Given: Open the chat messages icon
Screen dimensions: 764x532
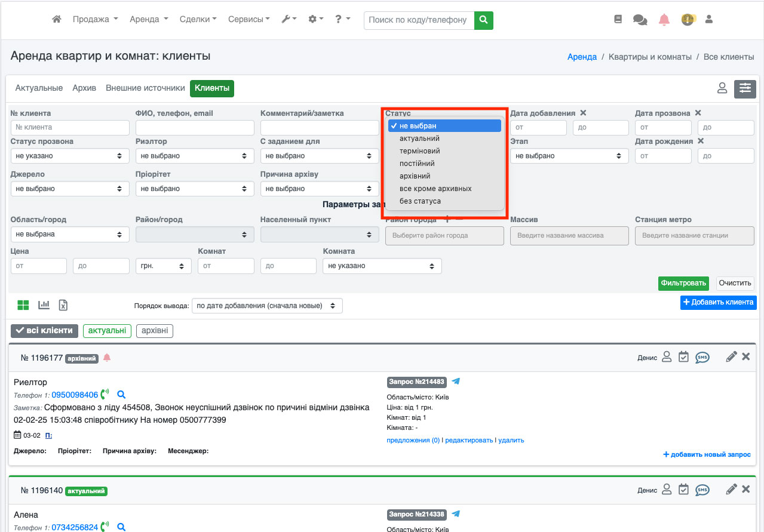Looking at the screenshot, I should click(x=640, y=20).
